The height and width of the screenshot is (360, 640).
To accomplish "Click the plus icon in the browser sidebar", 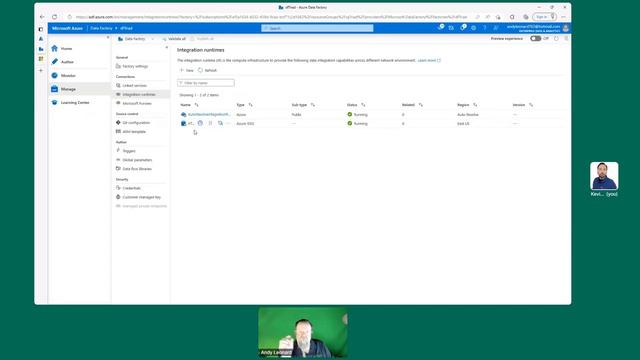I will pyautogui.click(x=41, y=71).
